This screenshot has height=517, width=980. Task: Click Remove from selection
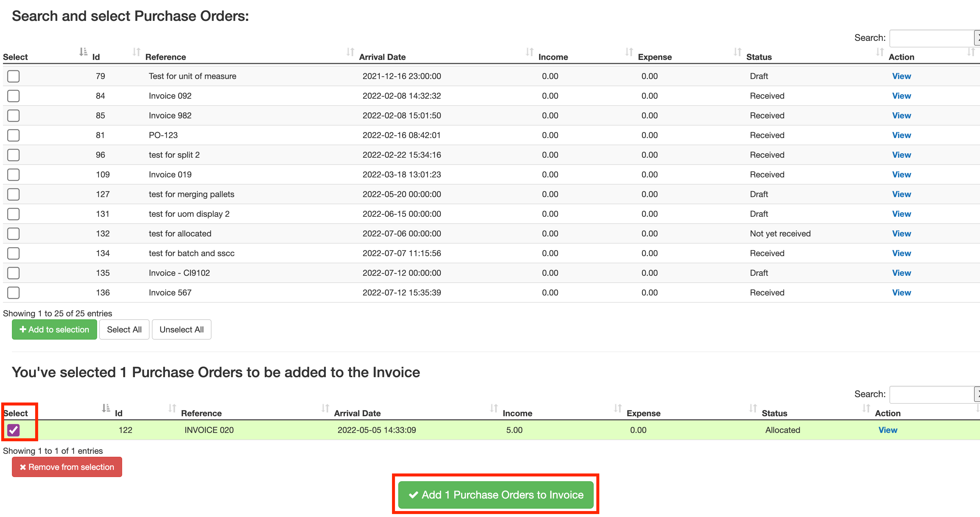click(67, 467)
